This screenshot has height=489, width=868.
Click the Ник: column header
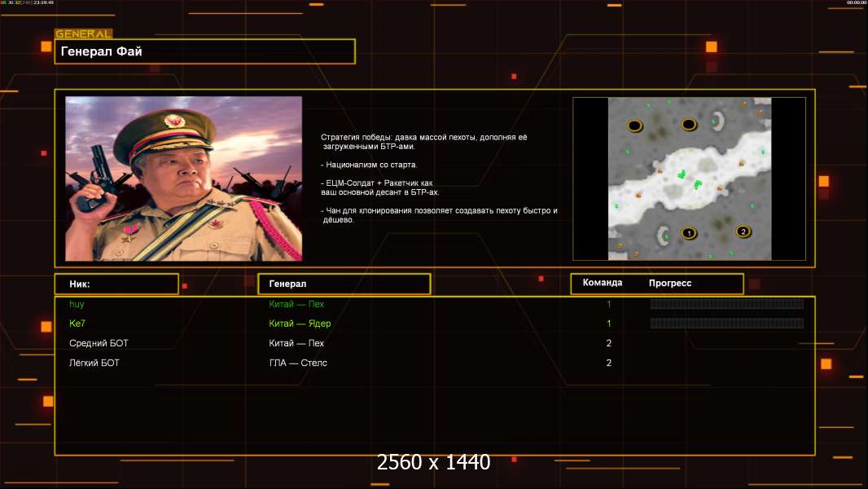click(116, 284)
